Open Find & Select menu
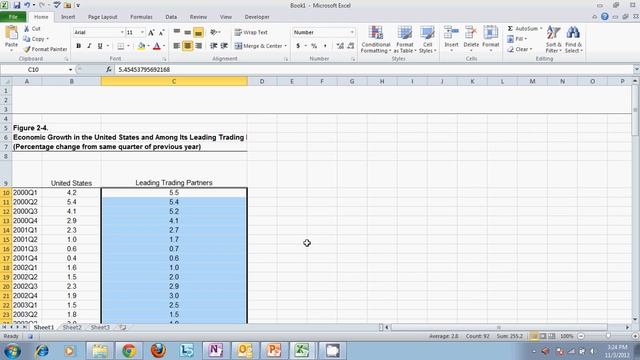The height and width of the screenshot is (360, 640). (573, 39)
